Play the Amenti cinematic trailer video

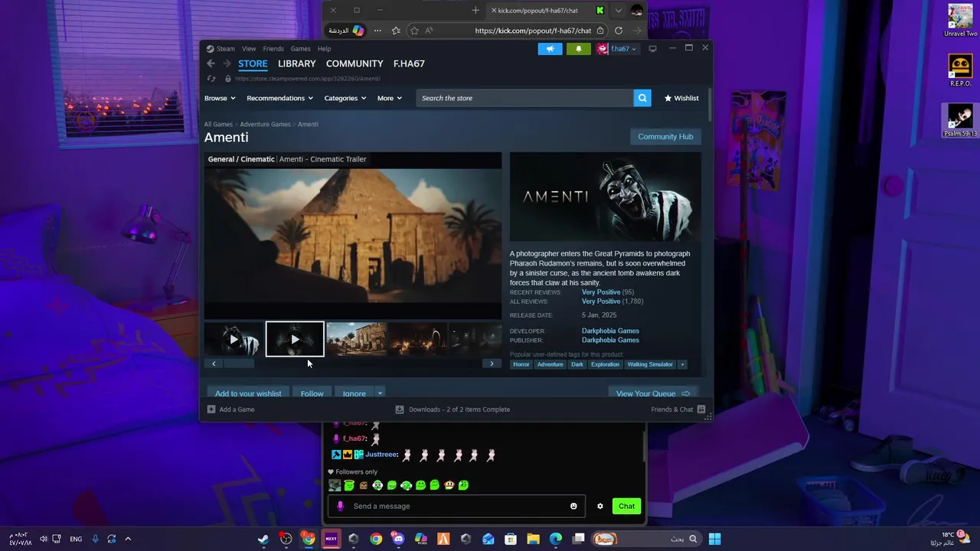point(353,235)
